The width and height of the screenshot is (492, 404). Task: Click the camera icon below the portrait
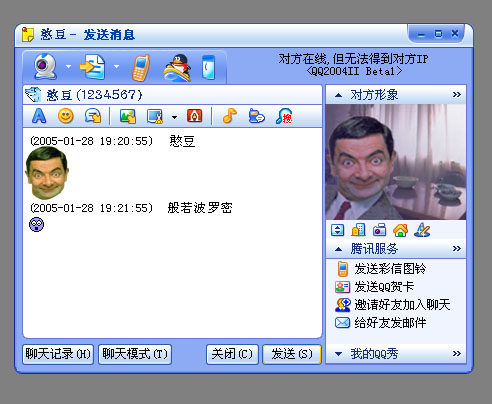pos(379,230)
